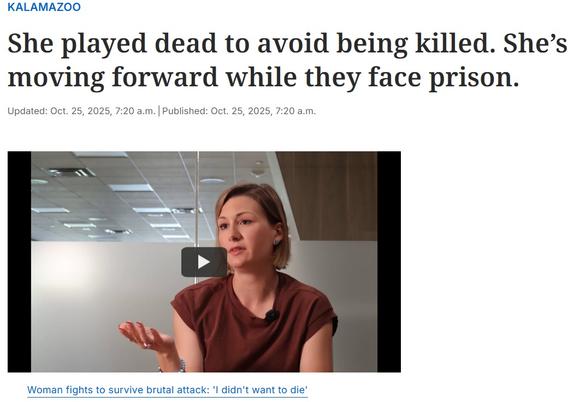This screenshot has width=574, height=402.
Task: Click the woman's earring in the video
Action: click(277, 242)
